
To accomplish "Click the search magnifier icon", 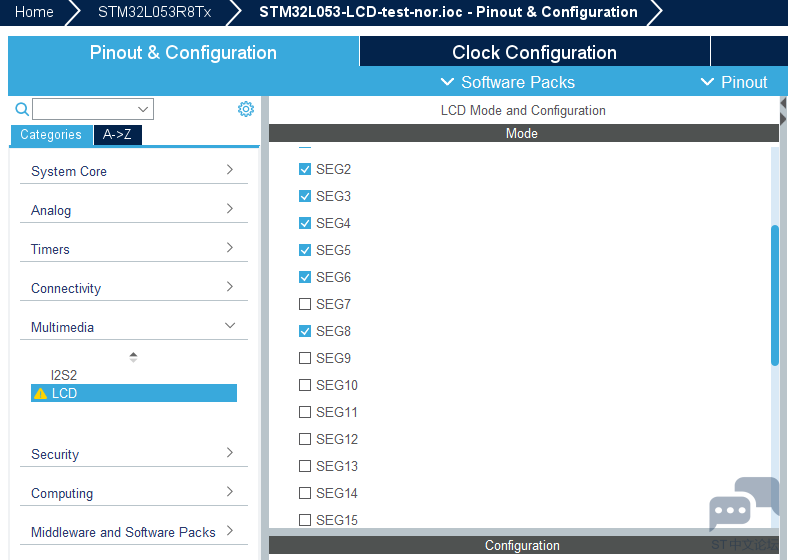I will click(22, 109).
